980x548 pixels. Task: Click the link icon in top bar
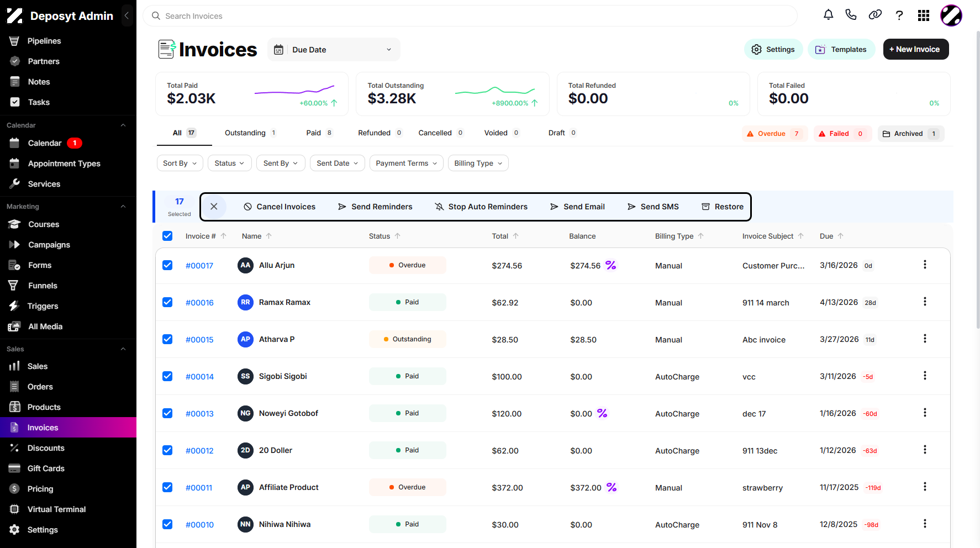pos(875,15)
